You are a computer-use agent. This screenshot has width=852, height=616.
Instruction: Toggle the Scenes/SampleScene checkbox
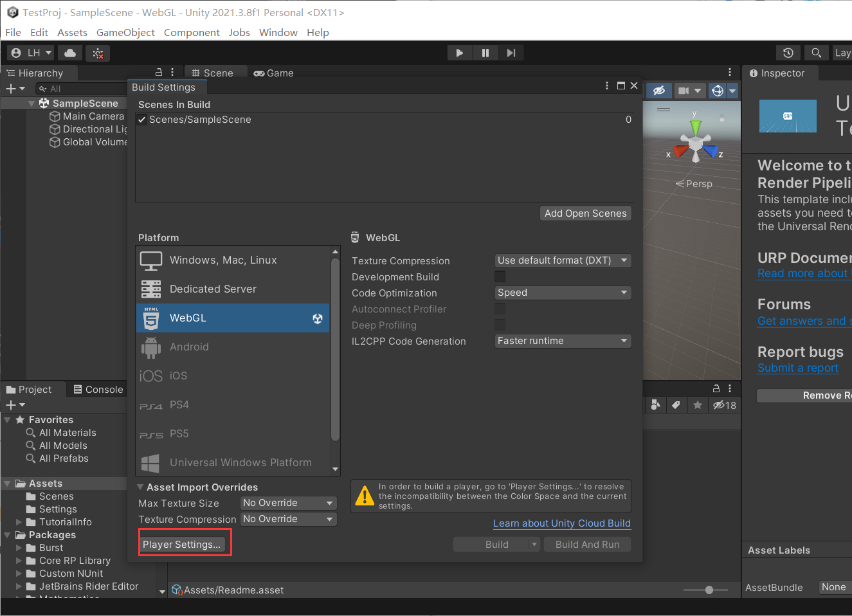coord(142,120)
